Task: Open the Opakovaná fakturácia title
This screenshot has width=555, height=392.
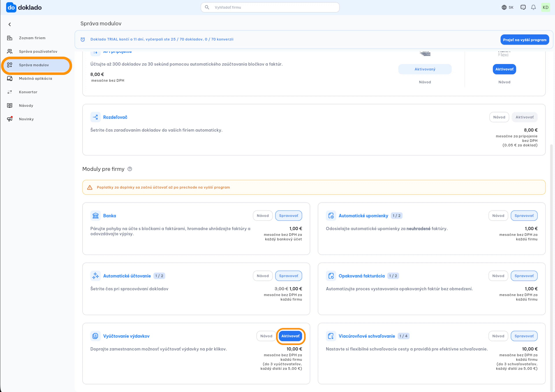Action: tap(362, 276)
